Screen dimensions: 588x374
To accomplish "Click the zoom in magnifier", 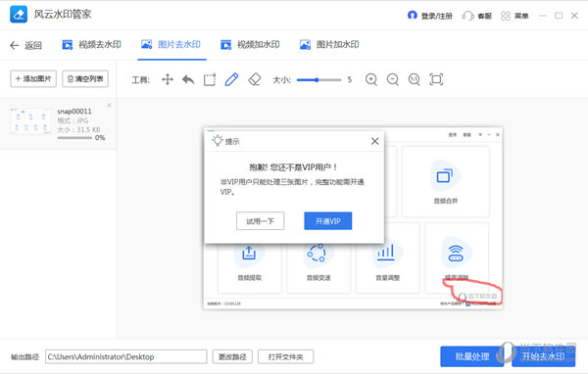I will coord(371,79).
